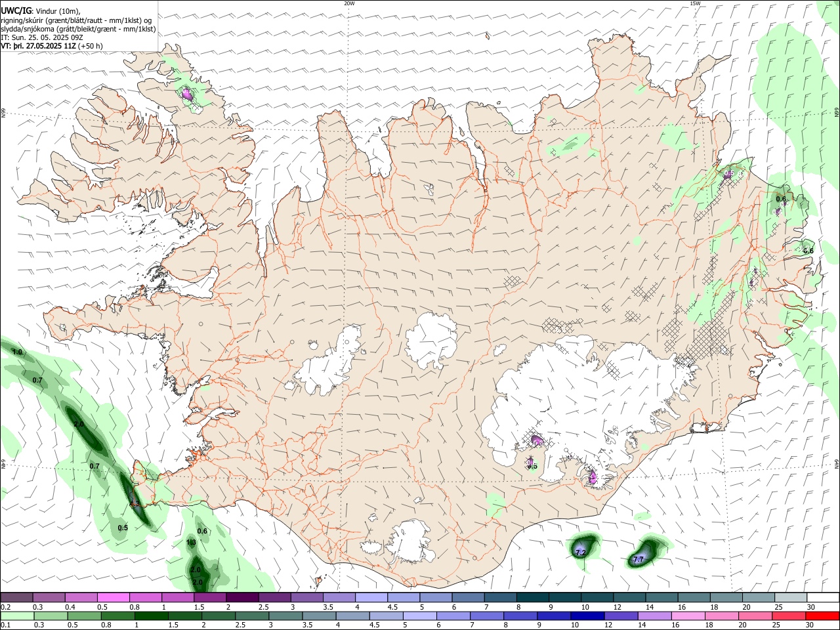This screenshot has height=630, width=840.
Task: Pick the bright red swatch ending the bottom legend row
Action: coord(822,616)
